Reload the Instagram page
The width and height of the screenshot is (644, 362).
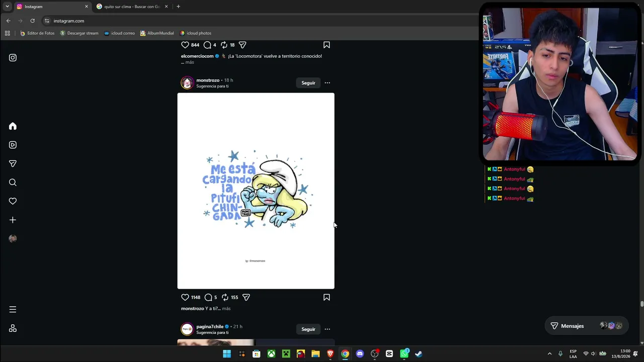point(32,21)
